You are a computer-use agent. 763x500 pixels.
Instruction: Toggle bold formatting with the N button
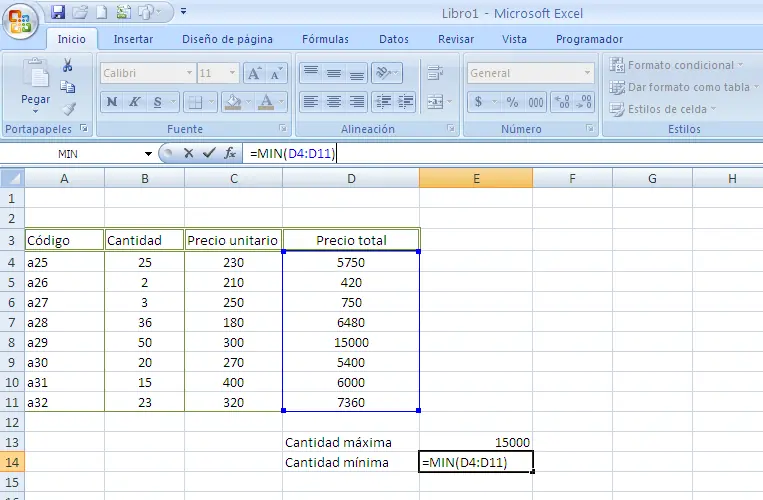tap(112, 102)
